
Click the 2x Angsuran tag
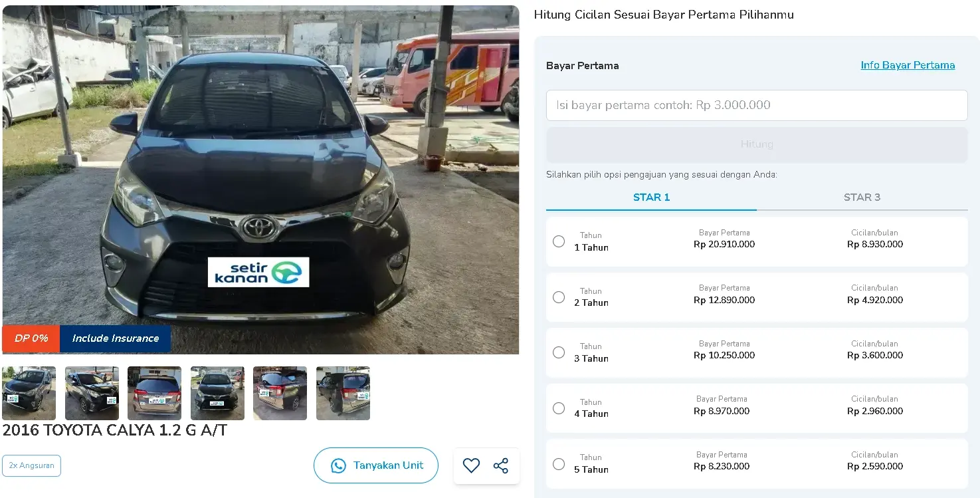31,465
